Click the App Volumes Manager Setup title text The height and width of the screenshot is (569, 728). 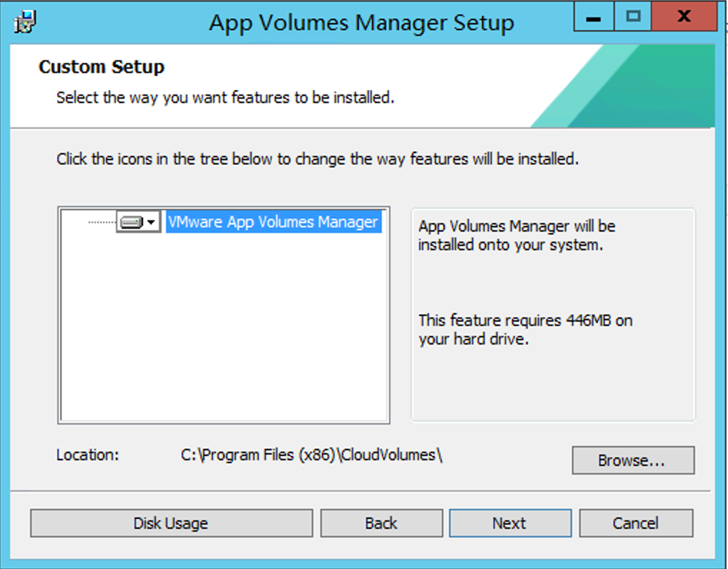pos(361,23)
